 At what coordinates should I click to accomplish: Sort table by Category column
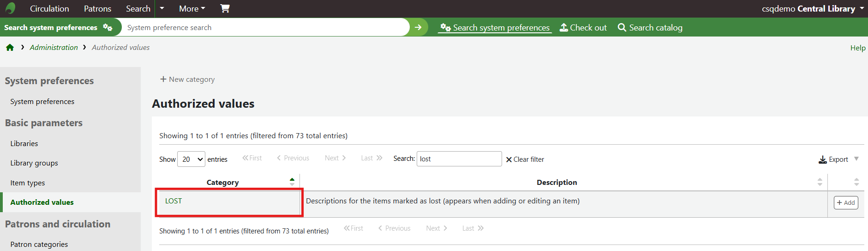pos(222,182)
